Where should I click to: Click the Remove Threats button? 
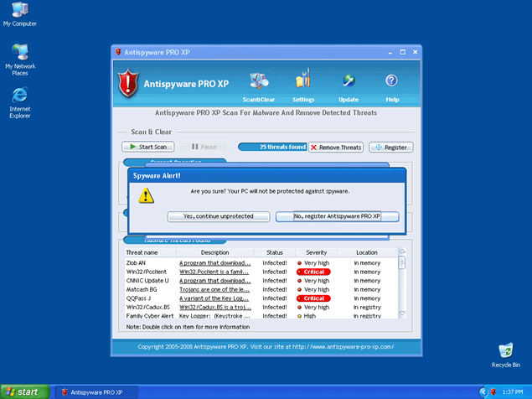pyautogui.click(x=335, y=147)
